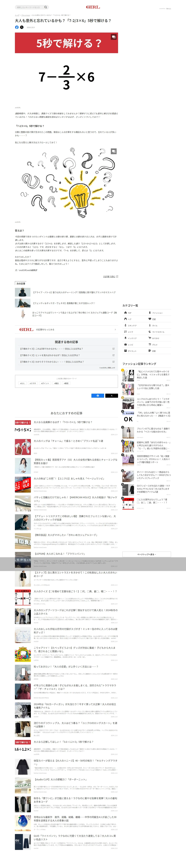Viewport: 186px width, 868px height.
Task: Click the ファッション breadcrumb link
Action: [x=26, y=15]
